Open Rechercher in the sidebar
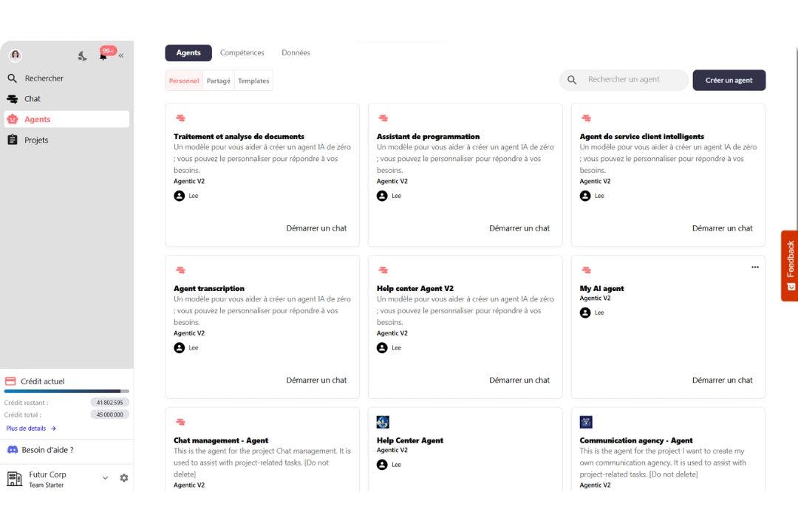Screen dimensions: 798x532 pos(44,78)
